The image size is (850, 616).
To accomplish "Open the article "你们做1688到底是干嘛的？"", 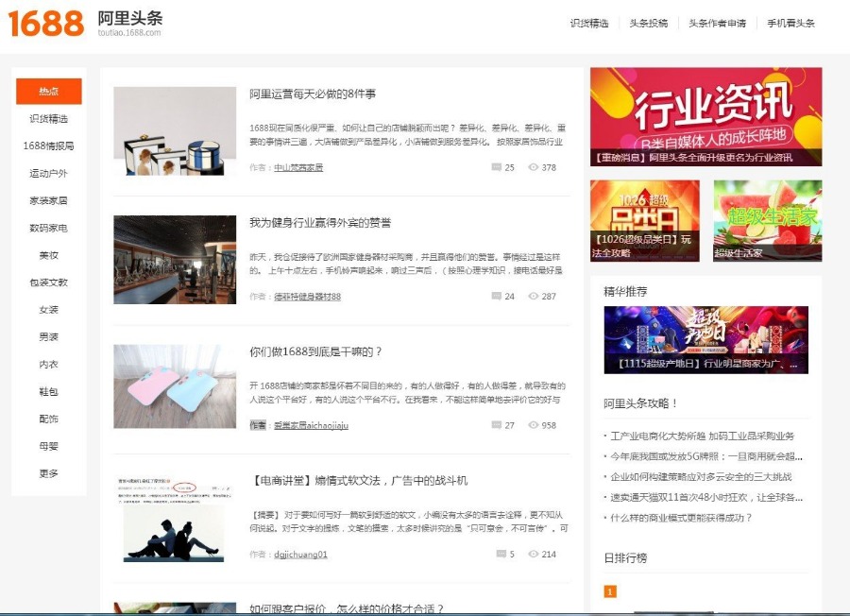I will (313, 351).
